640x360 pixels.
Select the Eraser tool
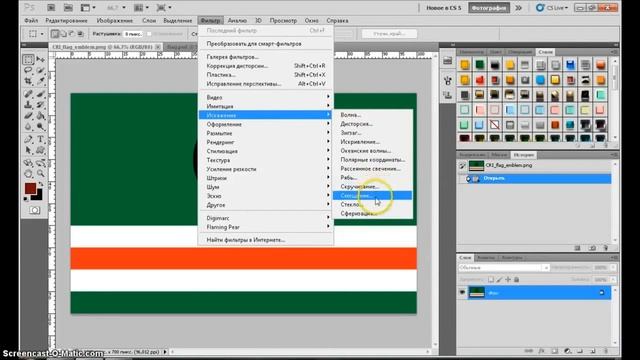tap(28, 116)
